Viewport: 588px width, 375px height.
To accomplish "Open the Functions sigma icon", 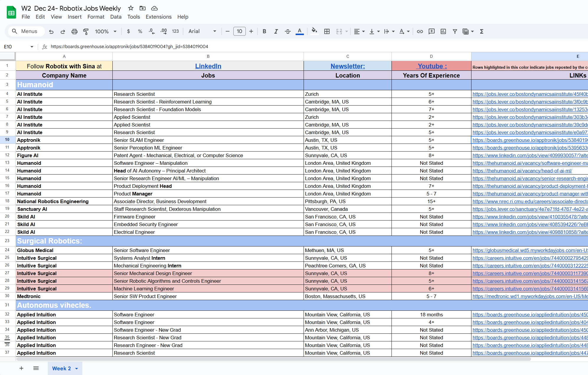I will tap(481, 32).
